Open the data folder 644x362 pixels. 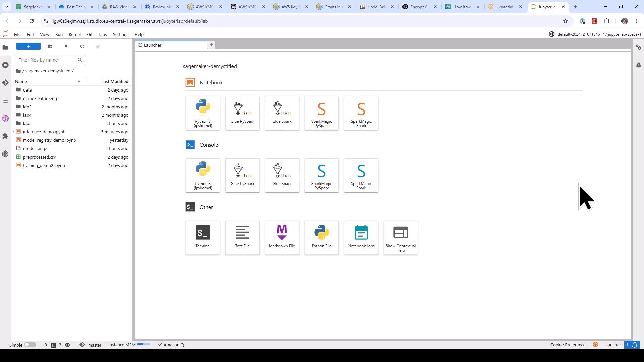point(72,90)
